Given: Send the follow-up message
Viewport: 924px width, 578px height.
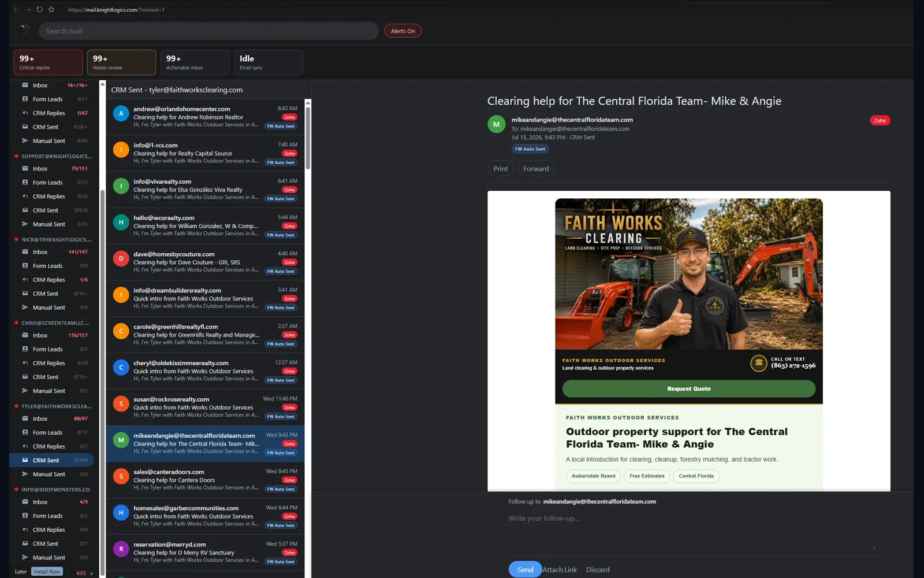Looking at the screenshot, I should tap(525, 569).
